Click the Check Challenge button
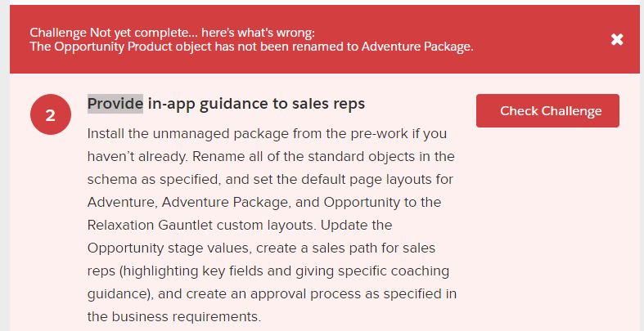The image size is (644, 331). 547,111
